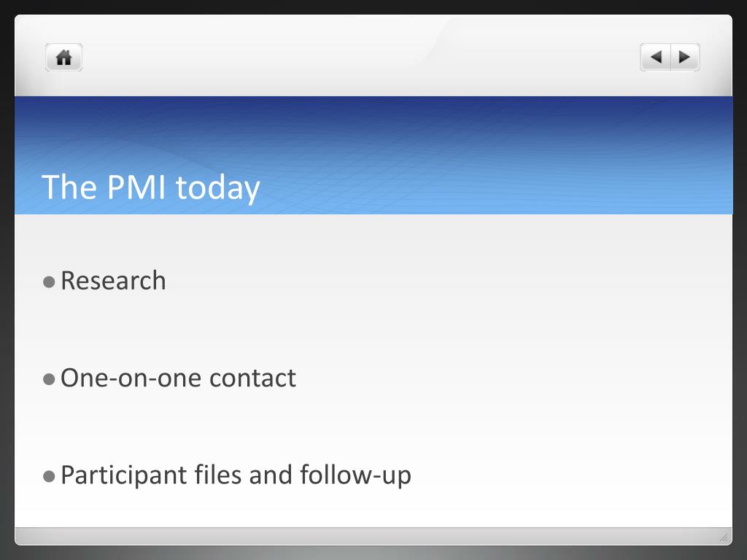Go to the home slide via house icon
The height and width of the screenshot is (560, 747).
click(x=64, y=58)
